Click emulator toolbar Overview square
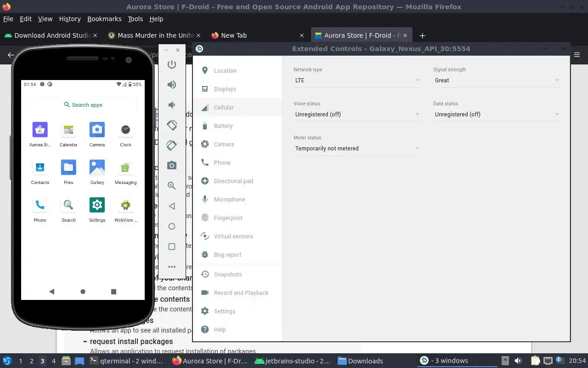Image resolution: width=588 pixels, height=368 pixels. pyautogui.click(x=172, y=247)
